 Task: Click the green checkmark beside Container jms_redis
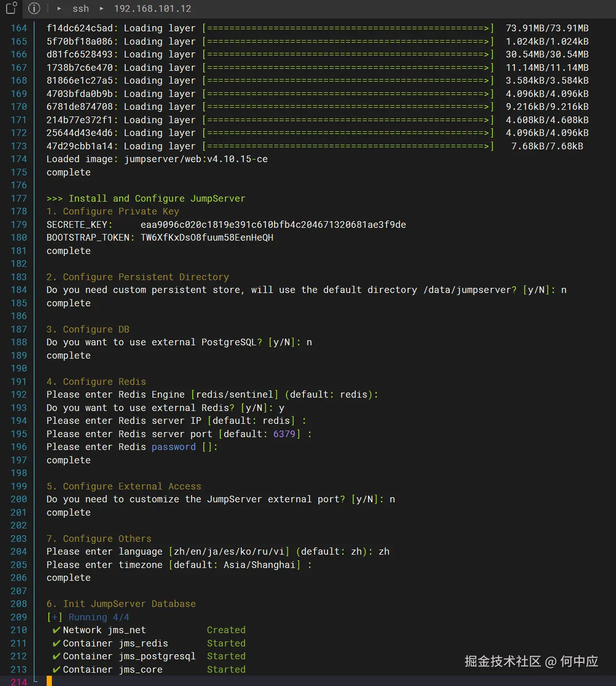click(56, 643)
